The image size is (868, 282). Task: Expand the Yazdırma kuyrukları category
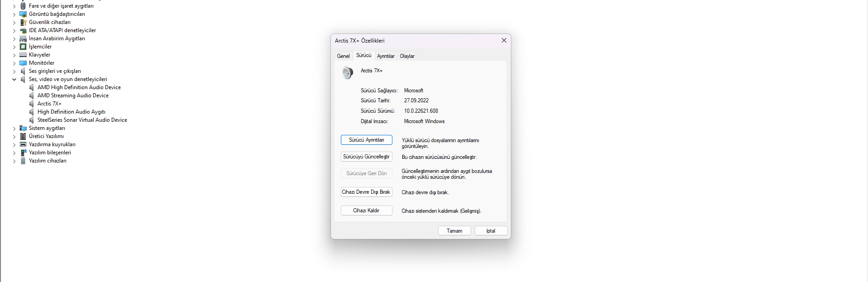[14, 145]
